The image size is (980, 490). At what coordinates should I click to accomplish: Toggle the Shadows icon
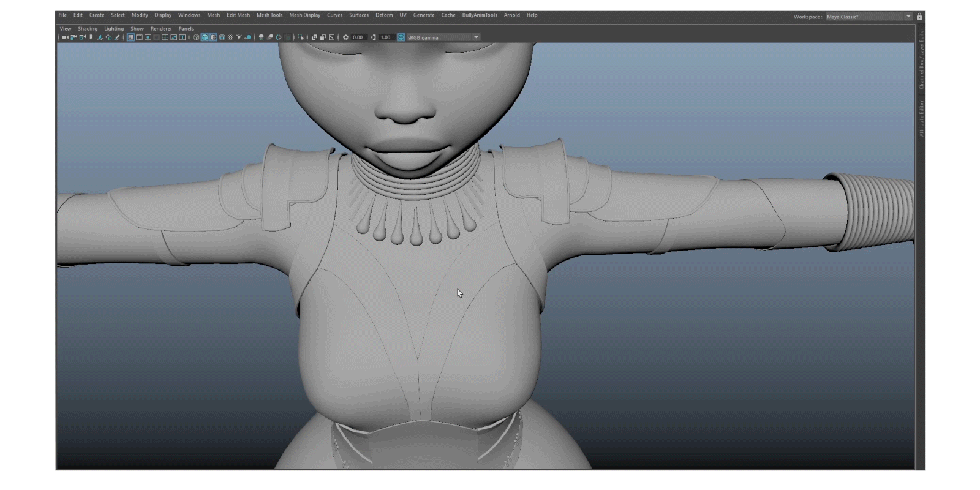coord(247,37)
